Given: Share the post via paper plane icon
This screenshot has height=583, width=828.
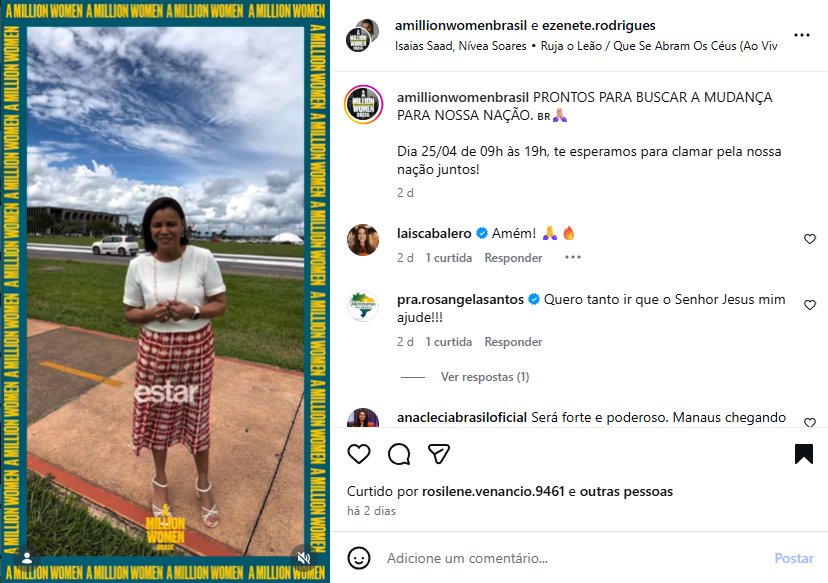Looking at the screenshot, I should (439, 454).
